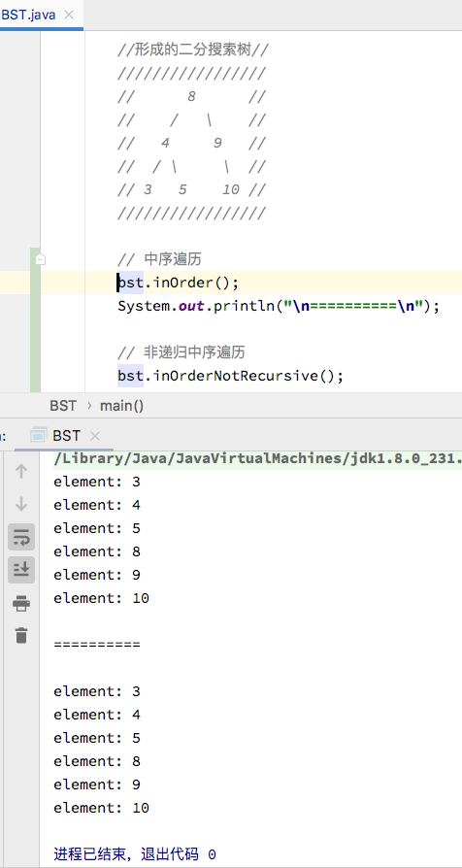Click the comment line with 3 5 10

[191, 190]
